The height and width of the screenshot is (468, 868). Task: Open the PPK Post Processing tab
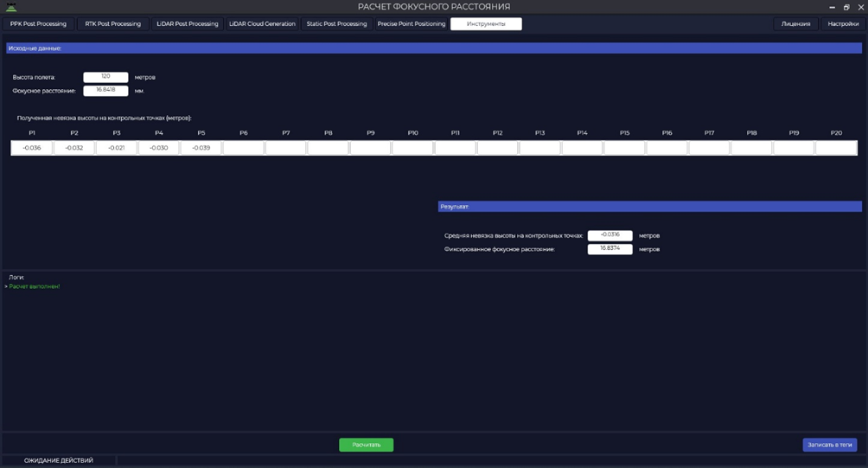click(x=38, y=24)
